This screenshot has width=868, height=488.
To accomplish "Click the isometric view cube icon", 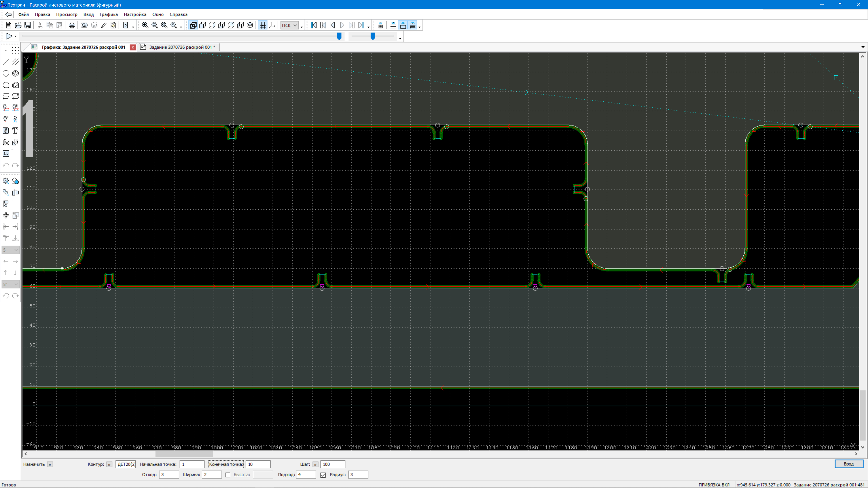I will pyautogui.click(x=250, y=25).
